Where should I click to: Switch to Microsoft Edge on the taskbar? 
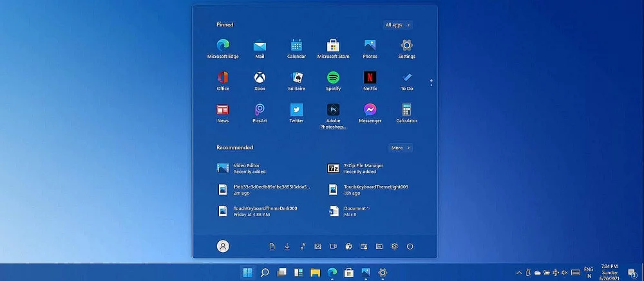point(332,273)
